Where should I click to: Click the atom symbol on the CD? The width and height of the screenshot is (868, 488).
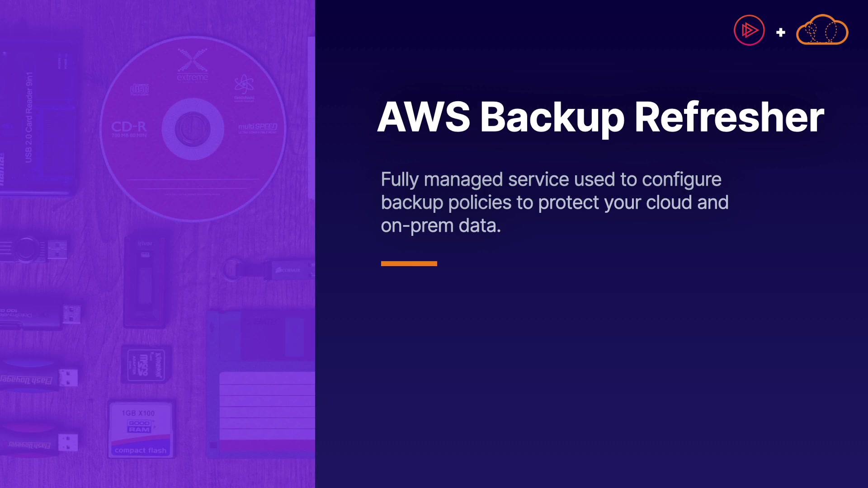click(x=244, y=84)
